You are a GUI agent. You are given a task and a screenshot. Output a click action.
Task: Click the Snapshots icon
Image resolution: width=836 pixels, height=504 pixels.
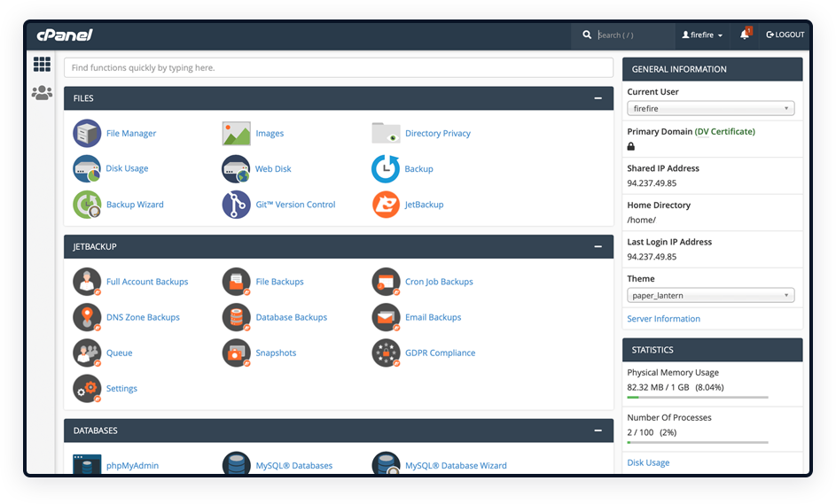pos(236,353)
